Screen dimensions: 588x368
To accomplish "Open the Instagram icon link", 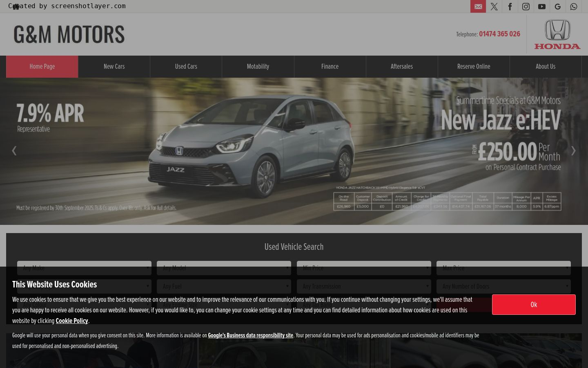I will (526, 7).
